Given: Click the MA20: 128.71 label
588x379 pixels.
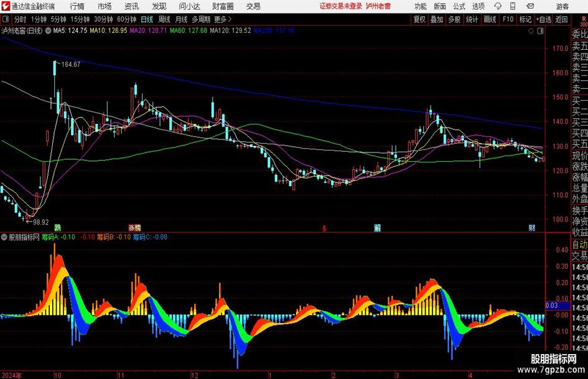Looking at the screenshot, I should click(148, 30).
